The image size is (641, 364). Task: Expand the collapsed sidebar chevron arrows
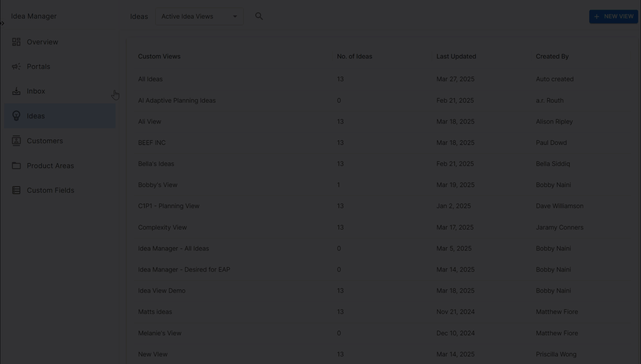click(x=2, y=23)
